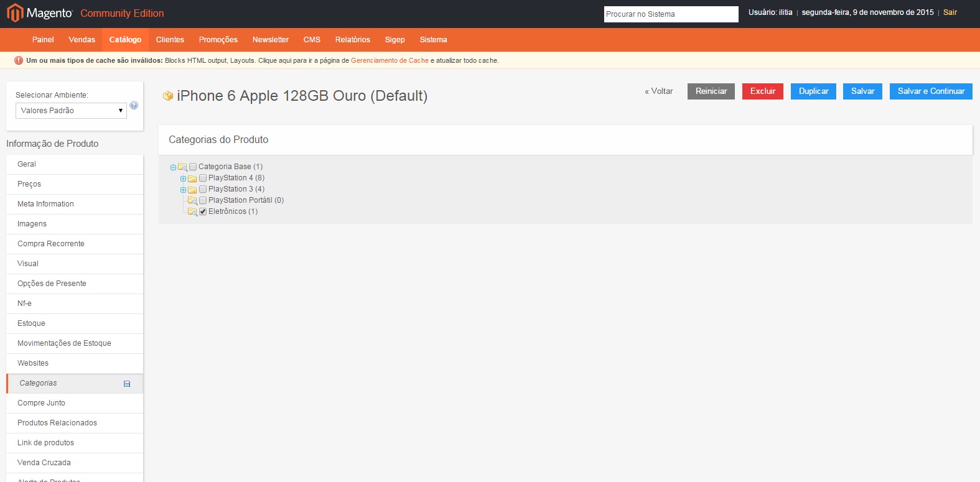The image size is (980, 482).
Task: Open the Catálogo menu
Action: 125,40
